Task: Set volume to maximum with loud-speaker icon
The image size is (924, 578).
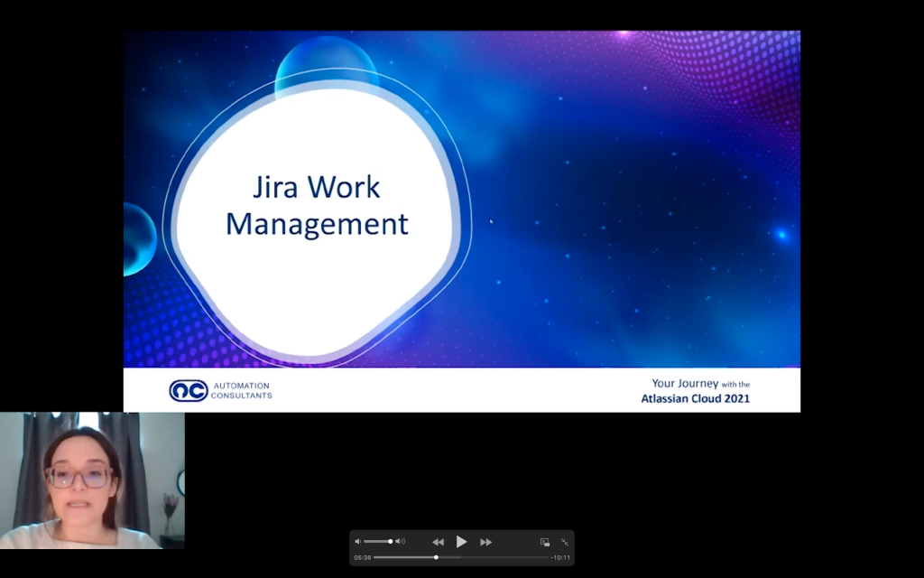Action: [x=400, y=542]
